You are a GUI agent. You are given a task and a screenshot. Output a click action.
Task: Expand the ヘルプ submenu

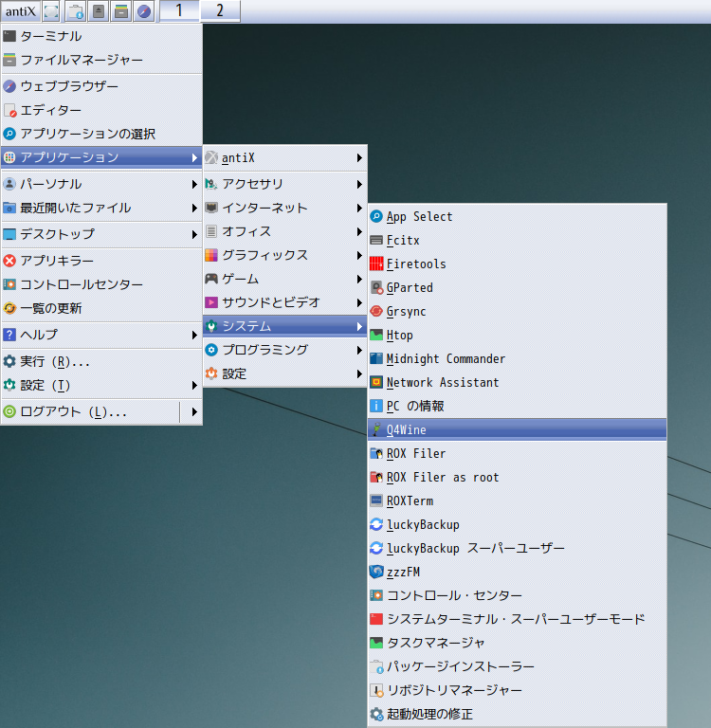101,335
